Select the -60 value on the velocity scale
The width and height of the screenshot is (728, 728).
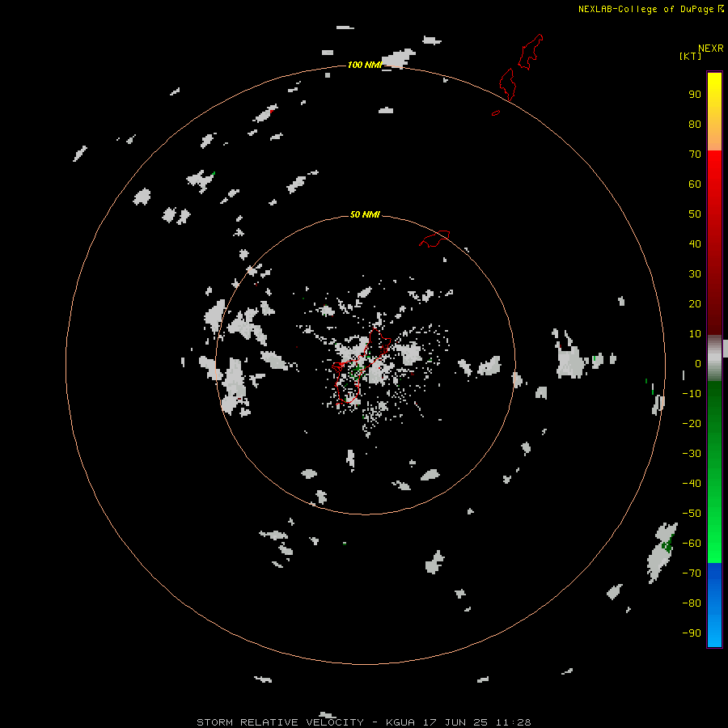coord(692,544)
